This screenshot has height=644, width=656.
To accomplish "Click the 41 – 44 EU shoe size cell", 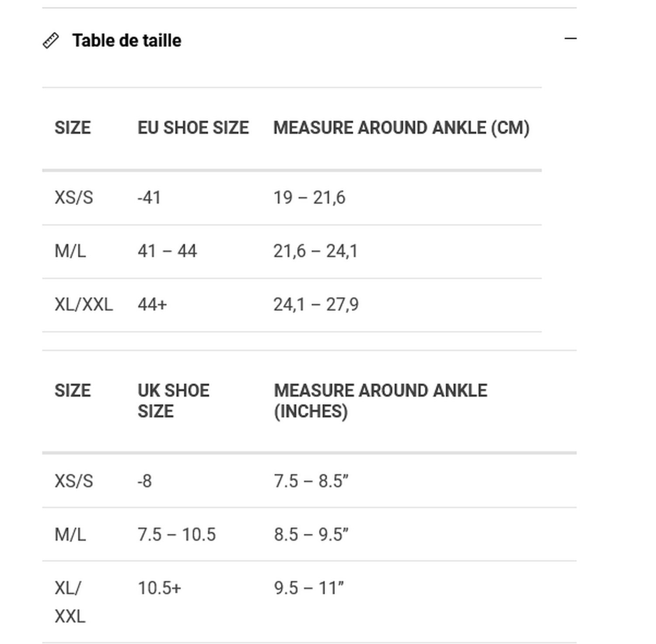I will click(167, 251).
